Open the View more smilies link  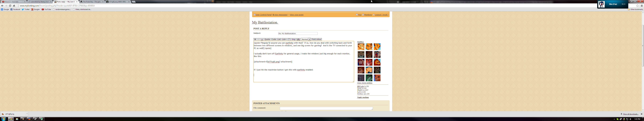365,83
